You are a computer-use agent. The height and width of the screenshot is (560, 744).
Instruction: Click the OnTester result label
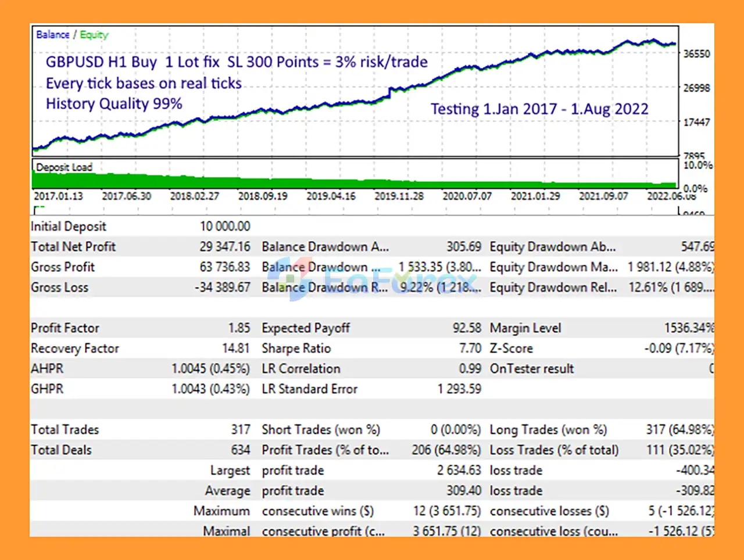click(x=531, y=369)
